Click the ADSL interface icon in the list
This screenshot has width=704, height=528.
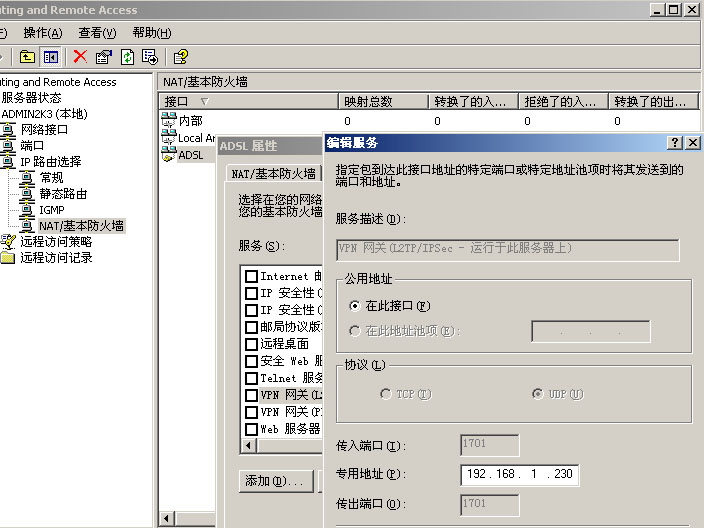click(x=169, y=154)
